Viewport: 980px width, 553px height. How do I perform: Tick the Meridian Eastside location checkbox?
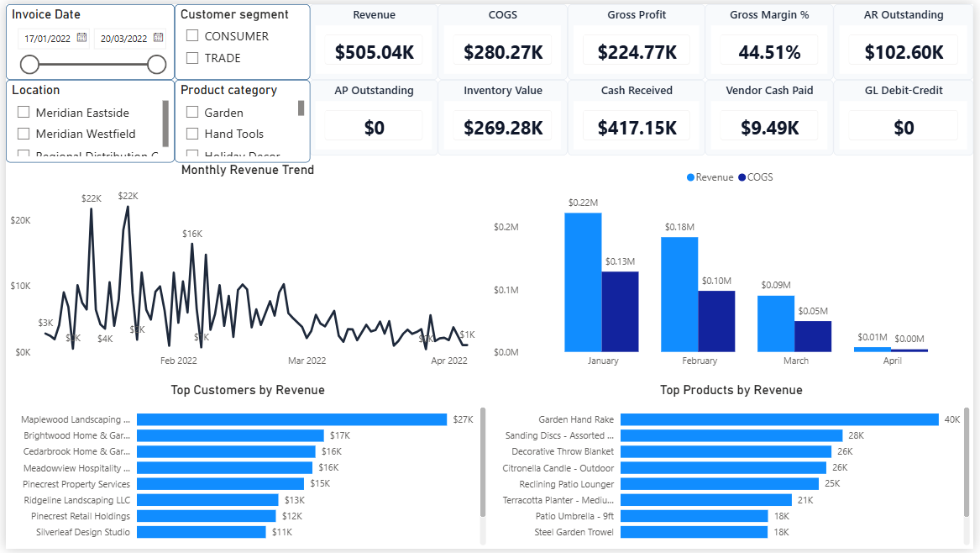pyautogui.click(x=24, y=112)
